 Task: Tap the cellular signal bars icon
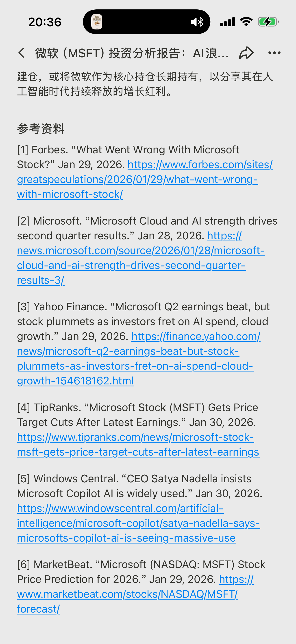[227, 22]
